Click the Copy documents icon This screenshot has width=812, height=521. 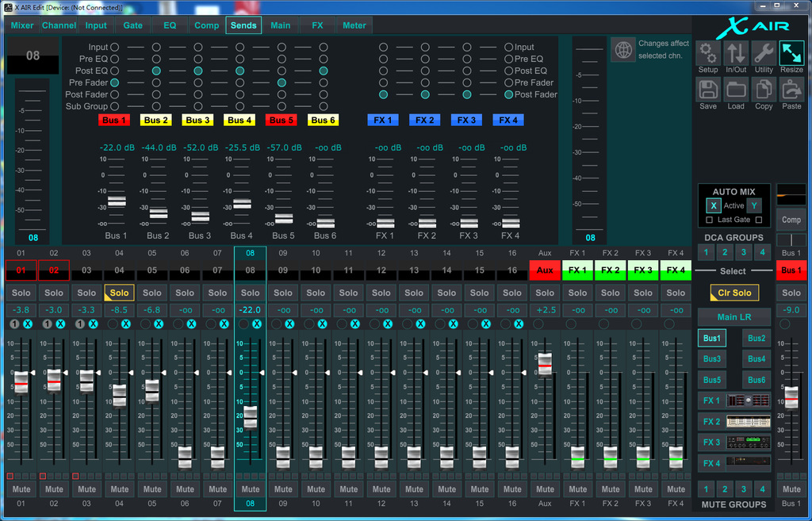764,90
